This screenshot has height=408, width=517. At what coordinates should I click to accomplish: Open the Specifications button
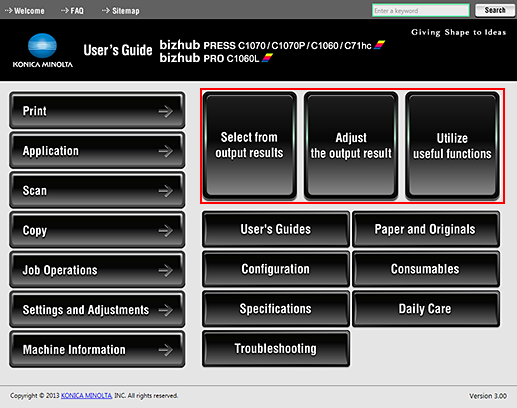point(276,309)
